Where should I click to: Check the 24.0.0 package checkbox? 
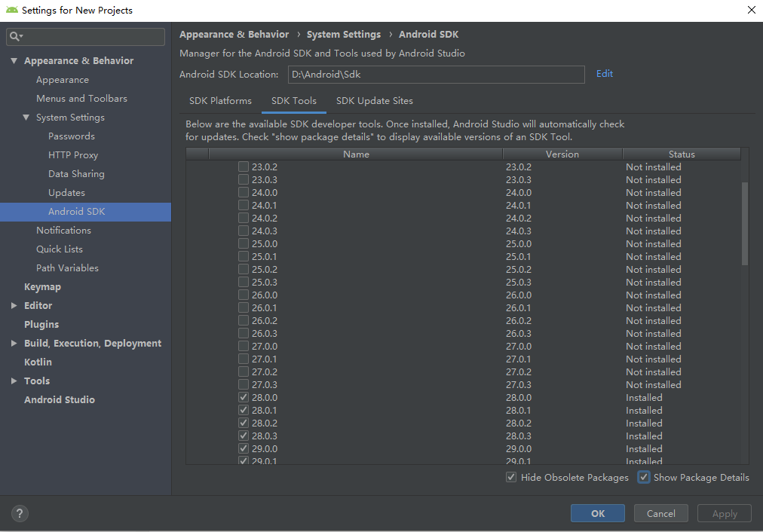click(x=244, y=193)
